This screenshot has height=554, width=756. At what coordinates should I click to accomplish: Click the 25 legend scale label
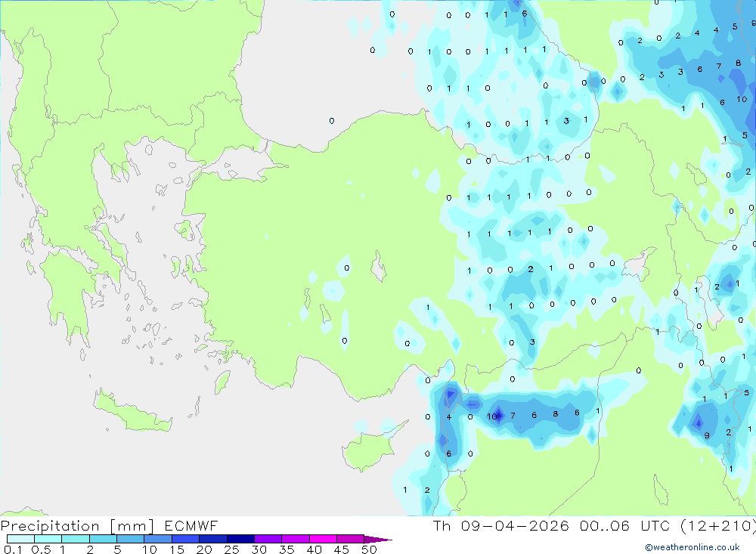pyautogui.click(x=231, y=549)
